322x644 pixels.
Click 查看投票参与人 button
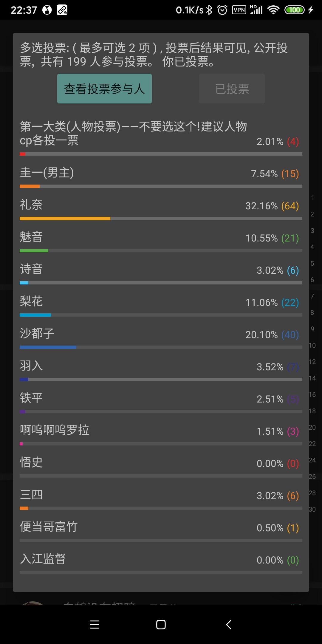[104, 89]
